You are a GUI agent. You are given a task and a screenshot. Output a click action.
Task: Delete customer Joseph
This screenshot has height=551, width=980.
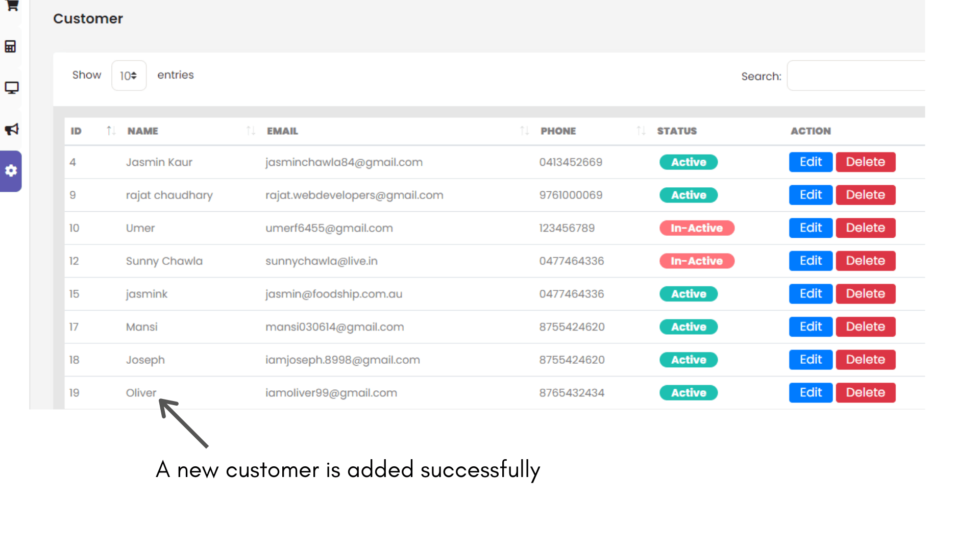(865, 360)
